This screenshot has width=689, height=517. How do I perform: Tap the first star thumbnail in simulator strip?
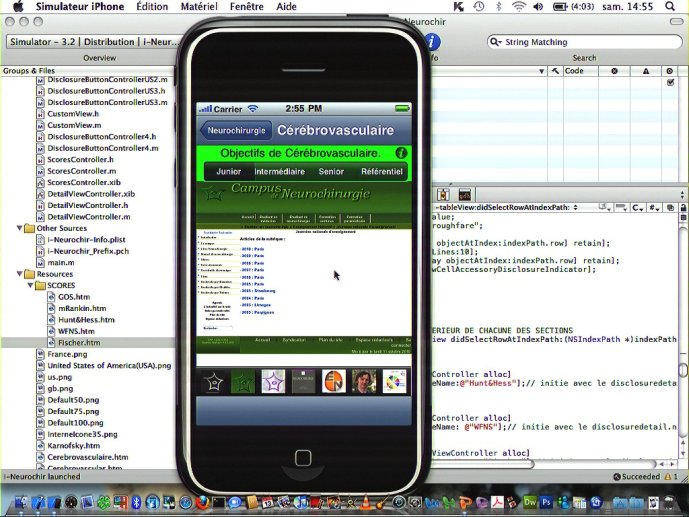(x=213, y=381)
